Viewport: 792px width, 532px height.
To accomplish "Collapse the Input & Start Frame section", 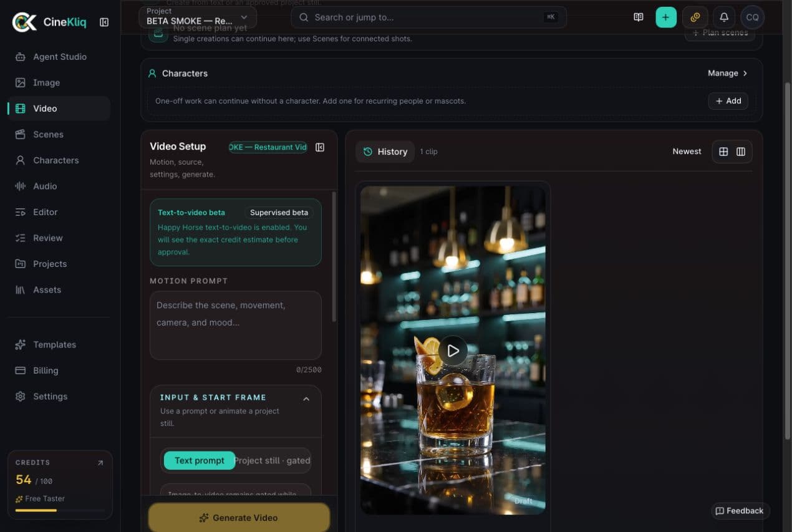I will pyautogui.click(x=306, y=399).
